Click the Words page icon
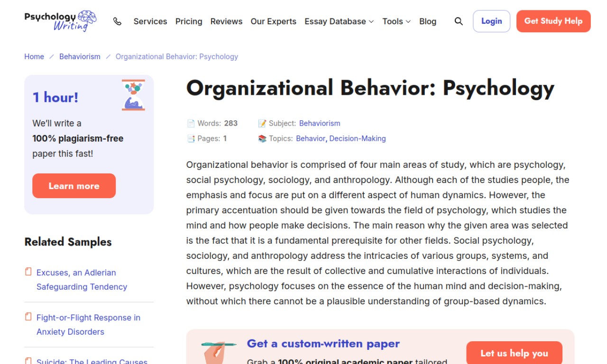 tap(191, 123)
